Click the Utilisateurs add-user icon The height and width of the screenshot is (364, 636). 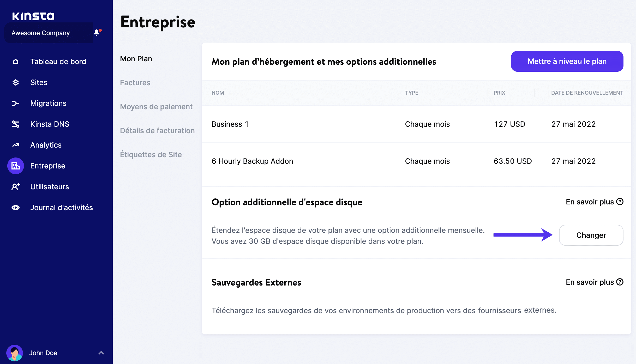pos(15,186)
